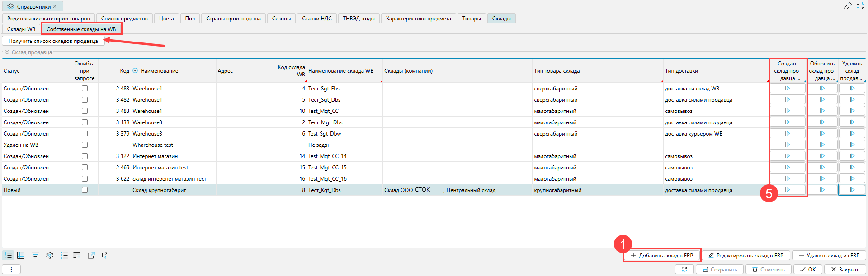The width and height of the screenshot is (868, 276).
Task: Switch to the Склады WB tab
Action: (x=21, y=29)
